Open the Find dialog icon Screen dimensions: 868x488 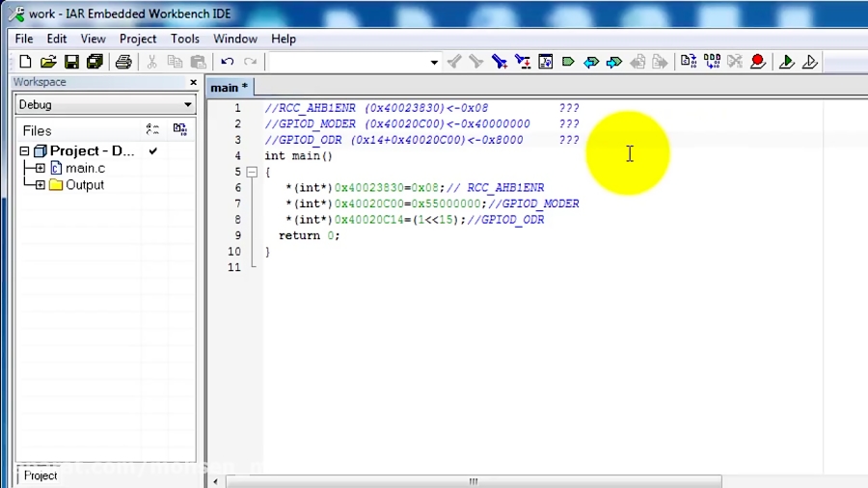(500, 62)
